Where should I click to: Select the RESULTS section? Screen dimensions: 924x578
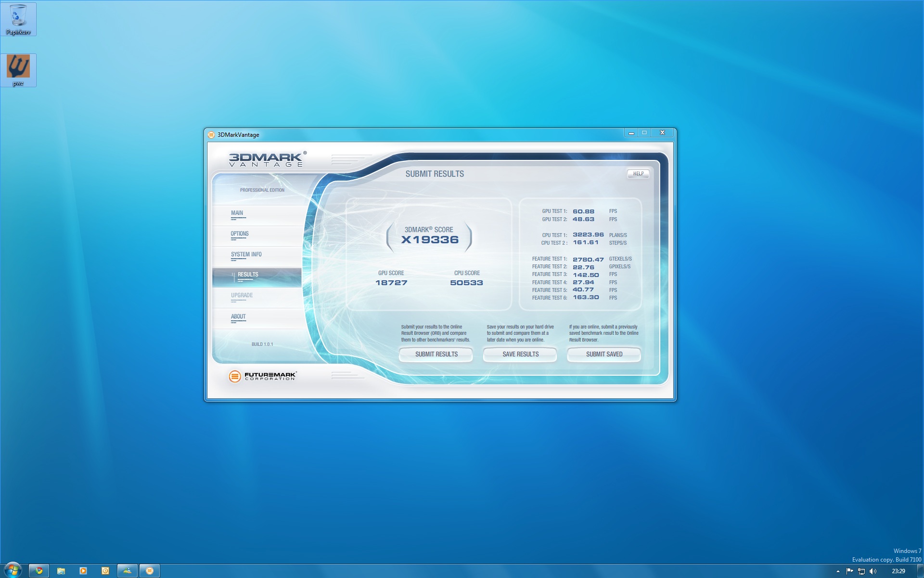(257, 277)
